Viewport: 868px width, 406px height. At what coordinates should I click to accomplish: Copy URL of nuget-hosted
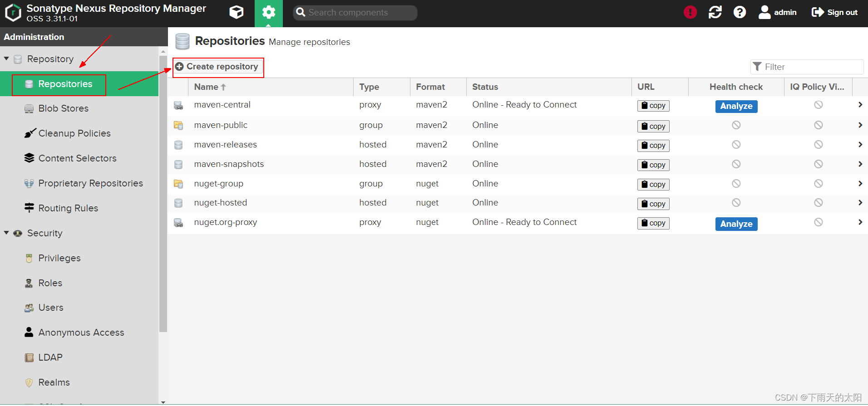click(x=653, y=204)
